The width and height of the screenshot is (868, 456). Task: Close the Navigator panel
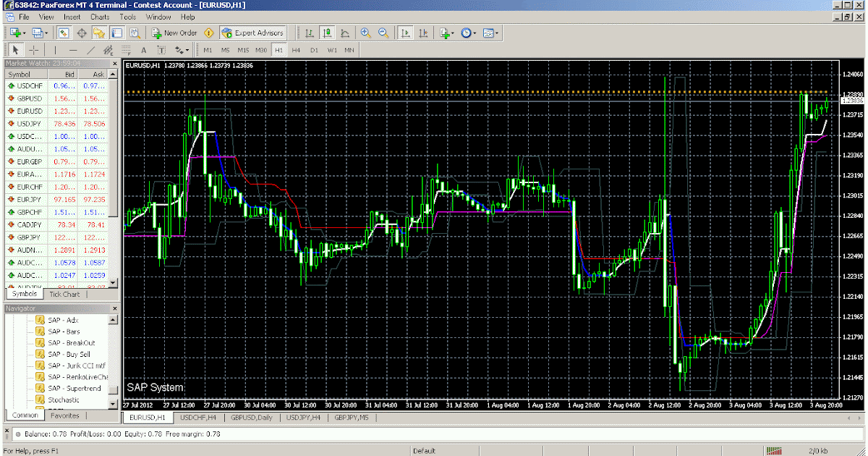[114, 308]
